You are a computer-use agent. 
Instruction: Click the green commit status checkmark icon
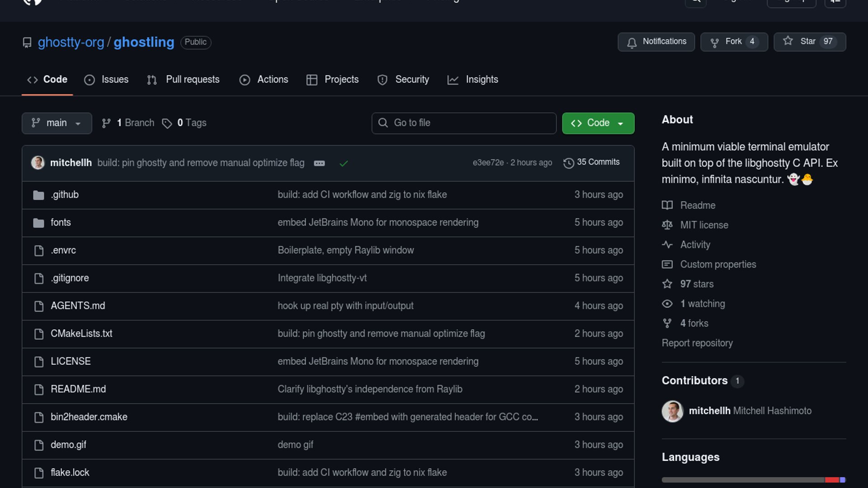coord(344,163)
